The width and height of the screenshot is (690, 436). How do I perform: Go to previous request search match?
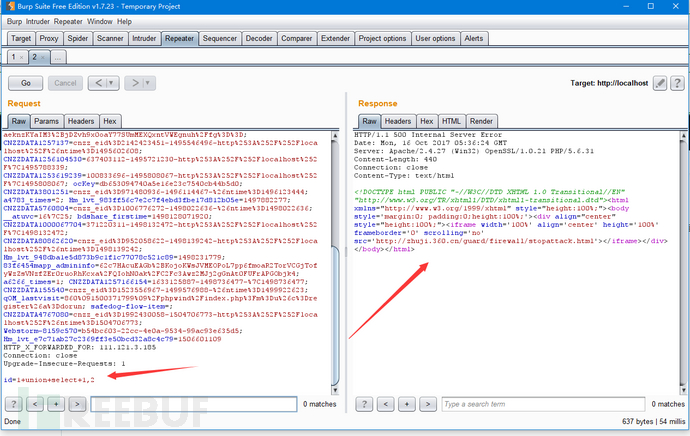coord(35,404)
